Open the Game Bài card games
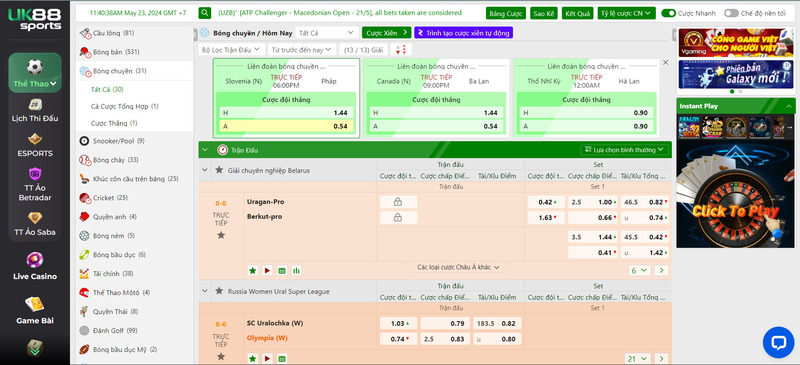 click(x=35, y=311)
